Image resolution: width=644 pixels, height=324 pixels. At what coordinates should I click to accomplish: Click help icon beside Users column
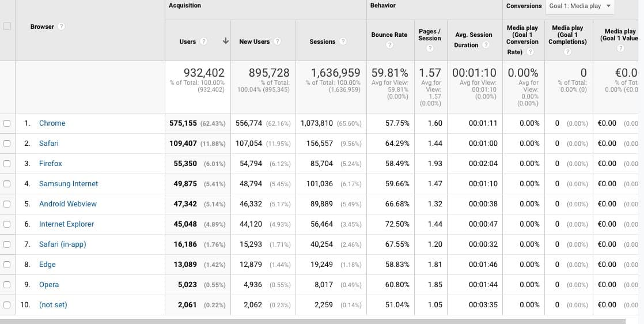pos(203,42)
